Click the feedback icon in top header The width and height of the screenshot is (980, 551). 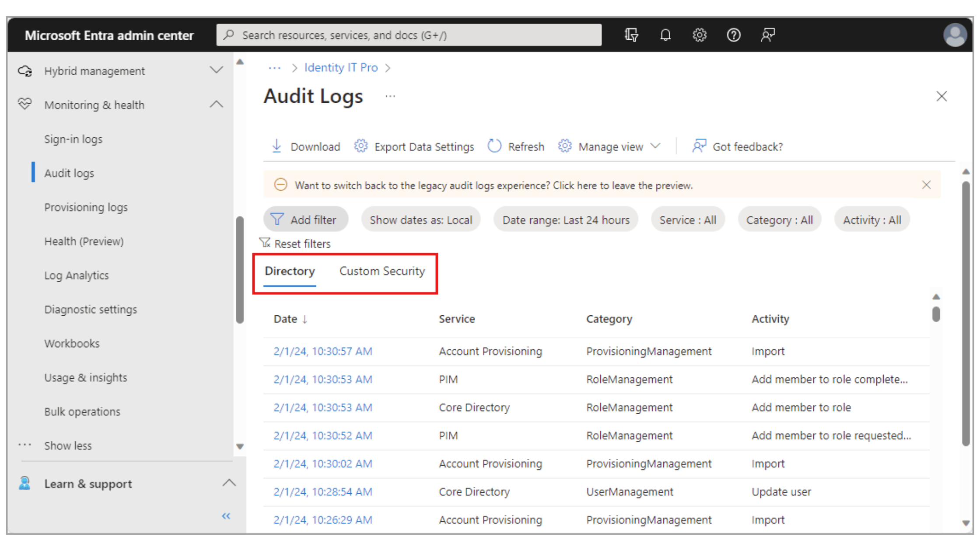(x=768, y=35)
